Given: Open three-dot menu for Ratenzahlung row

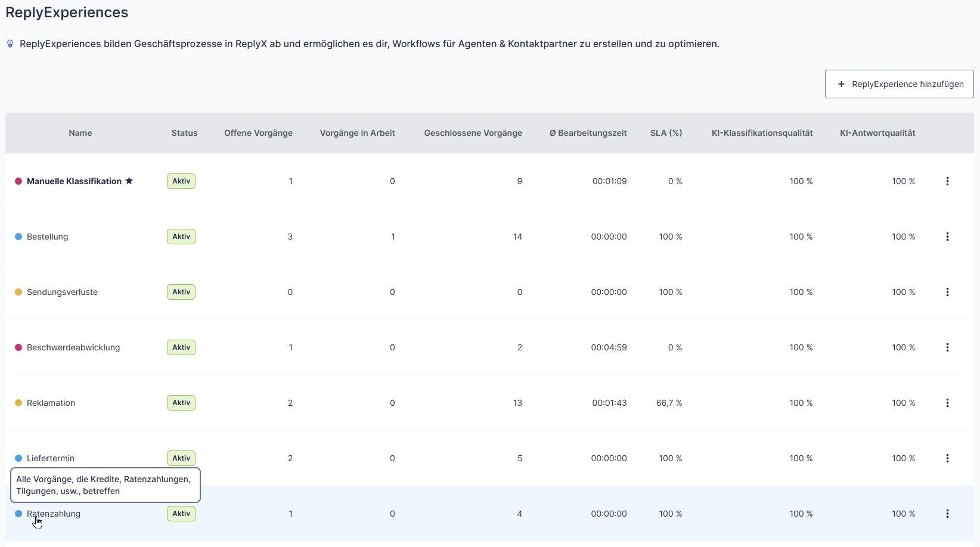Looking at the screenshot, I should pyautogui.click(x=947, y=514).
